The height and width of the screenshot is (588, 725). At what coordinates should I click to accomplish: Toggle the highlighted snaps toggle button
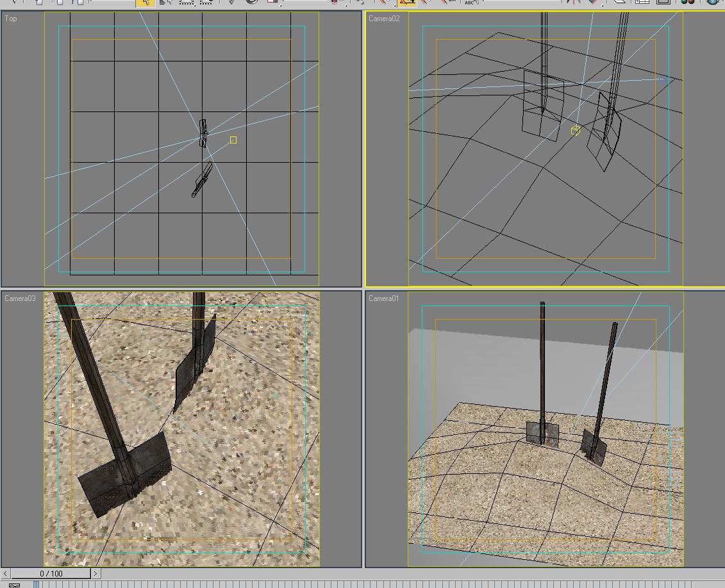(x=407, y=3)
